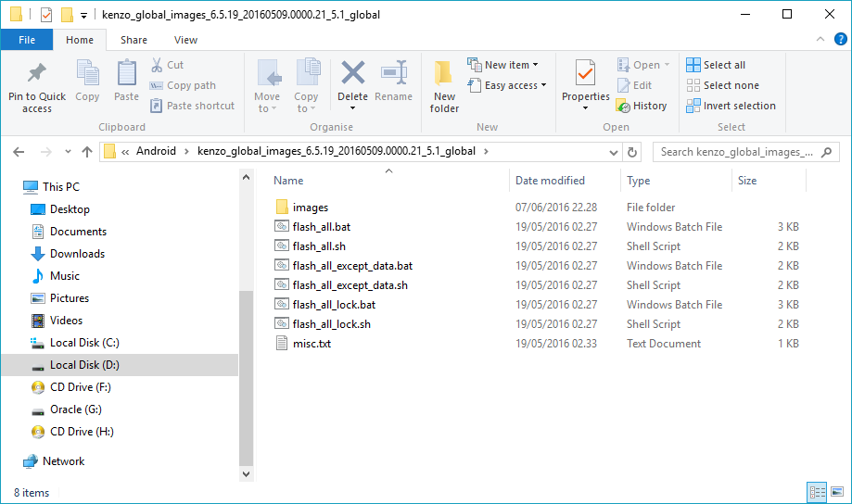Click the History icon
852x504 pixels.
pyautogui.click(x=623, y=106)
